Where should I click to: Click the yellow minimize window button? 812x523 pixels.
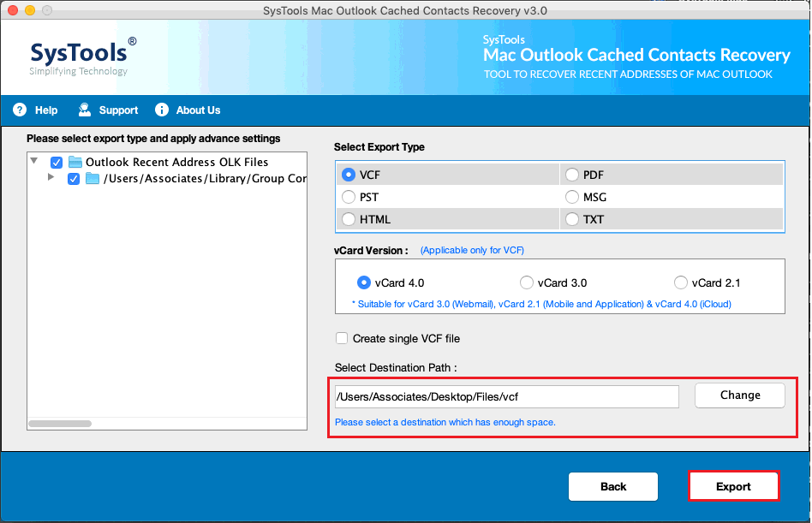(30, 10)
